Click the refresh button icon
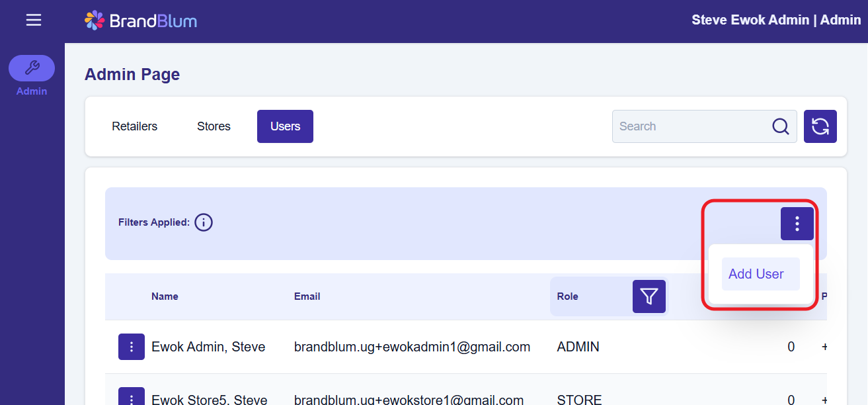Image resolution: width=868 pixels, height=405 pixels. click(820, 126)
